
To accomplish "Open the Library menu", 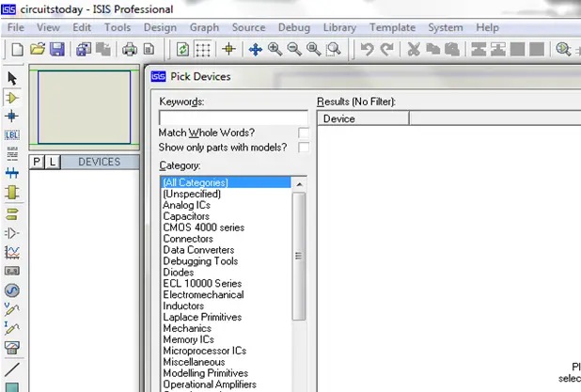I will 339,28.
